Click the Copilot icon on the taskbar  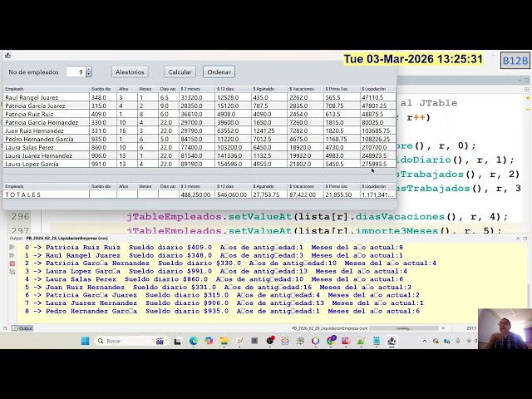click(x=209, y=341)
